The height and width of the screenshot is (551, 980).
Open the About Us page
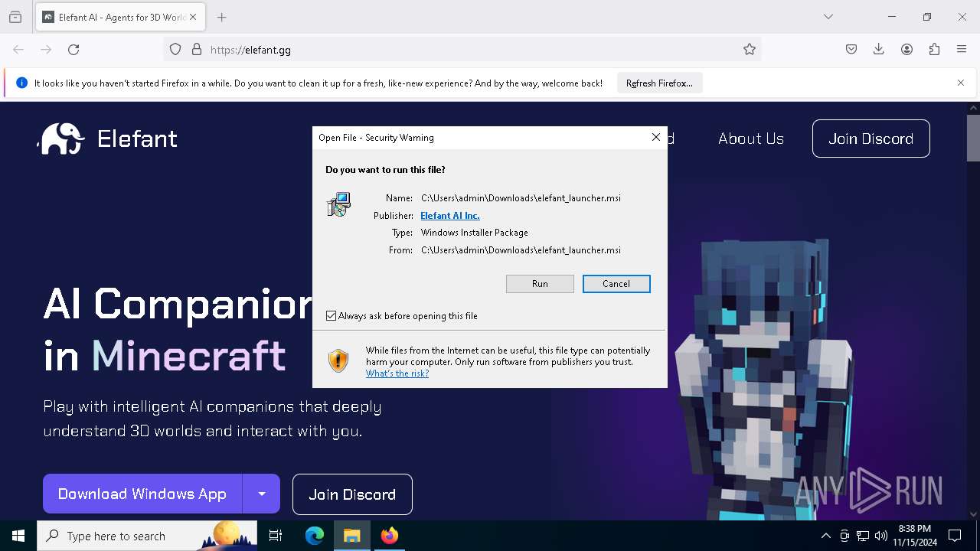click(x=750, y=139)
